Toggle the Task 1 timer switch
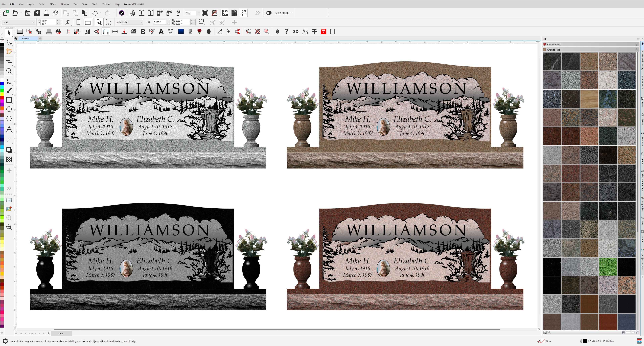 268,13
